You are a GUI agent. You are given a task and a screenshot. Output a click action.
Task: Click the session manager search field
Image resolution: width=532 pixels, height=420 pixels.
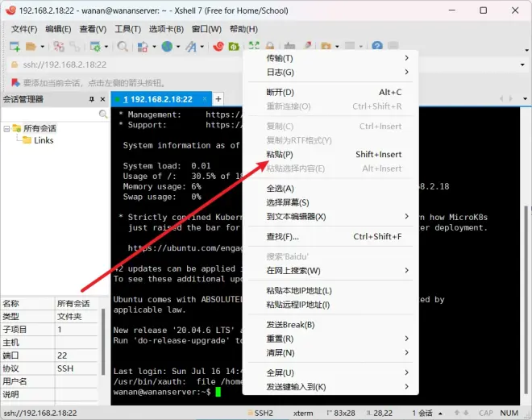tap(50, 114)
